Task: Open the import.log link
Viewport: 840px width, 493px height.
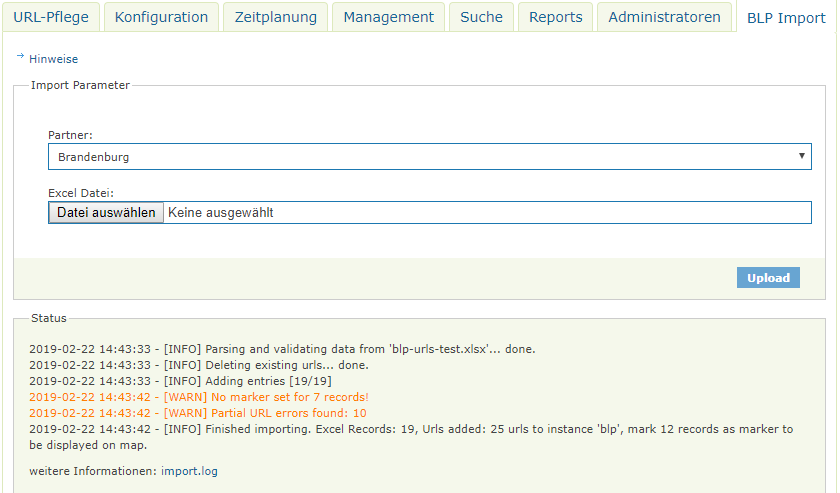Action: click(x=190, y=470)
